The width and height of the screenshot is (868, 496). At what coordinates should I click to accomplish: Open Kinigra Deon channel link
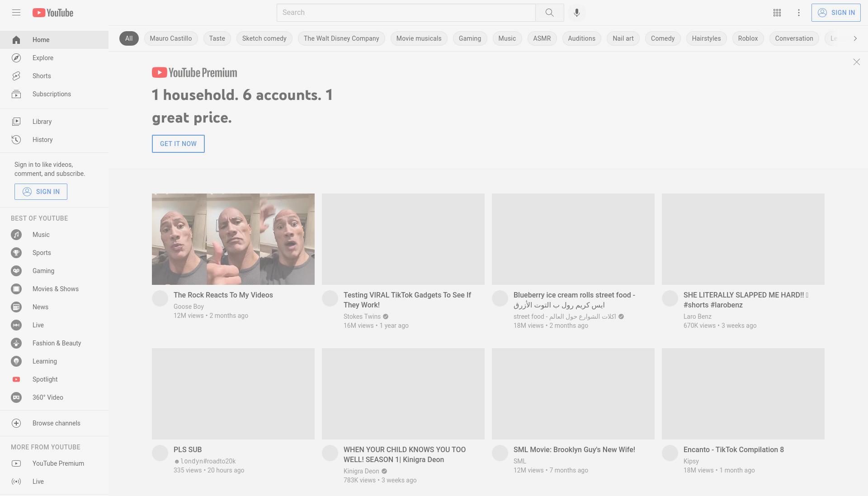click(361, 471)
